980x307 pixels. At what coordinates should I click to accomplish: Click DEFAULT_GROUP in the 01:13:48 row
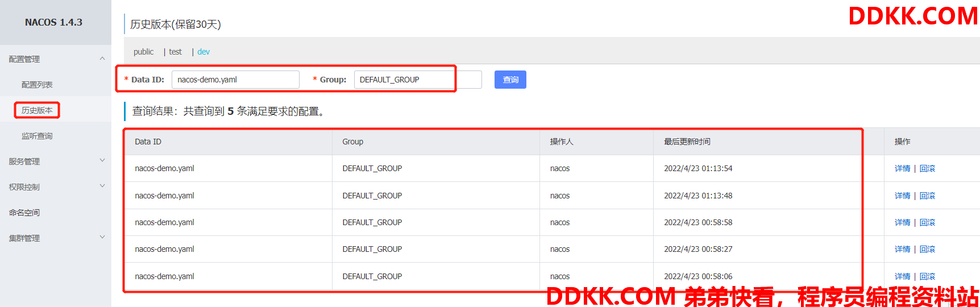372,196
